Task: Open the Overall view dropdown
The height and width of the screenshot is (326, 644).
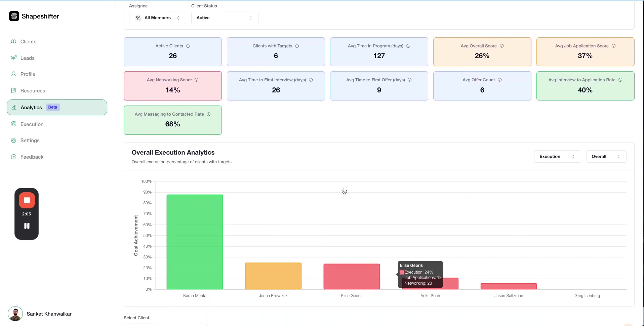Action: pyautogui.click(x=605, y=156)
